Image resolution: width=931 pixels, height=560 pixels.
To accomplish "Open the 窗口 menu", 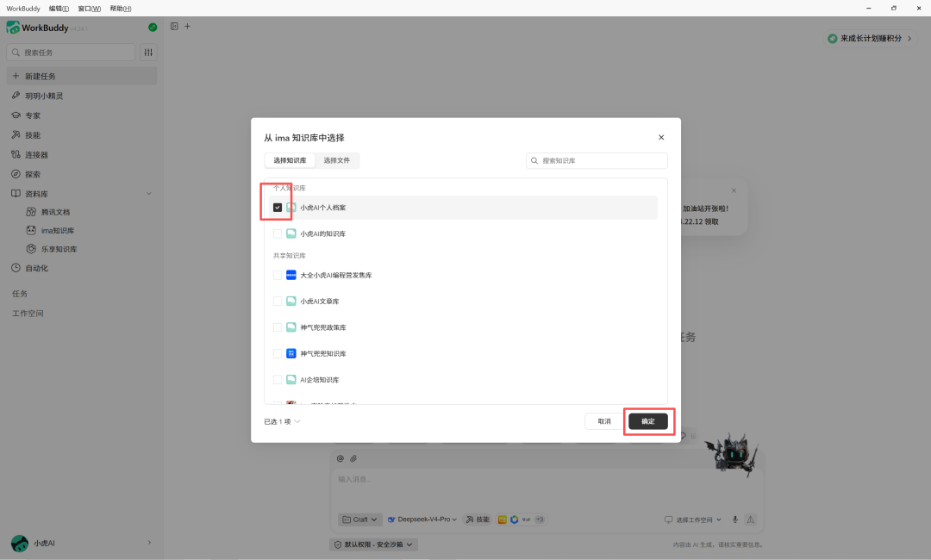I will 89,9.
